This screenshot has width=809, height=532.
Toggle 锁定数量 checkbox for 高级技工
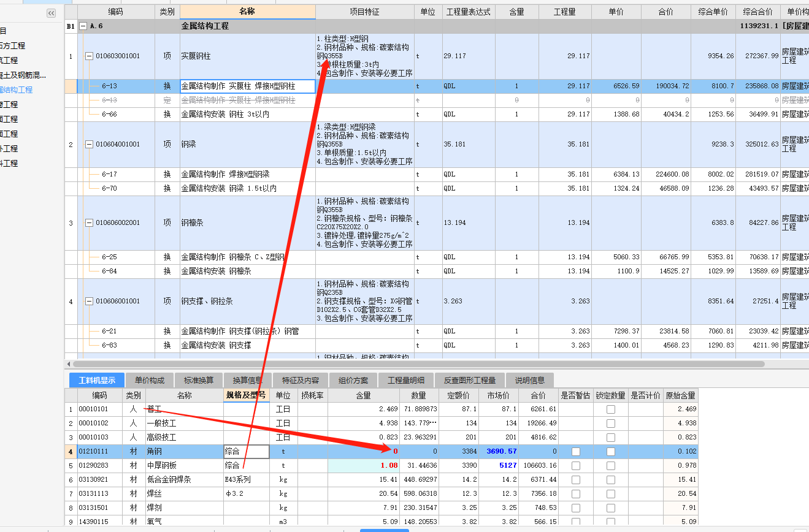coord(611,438)
